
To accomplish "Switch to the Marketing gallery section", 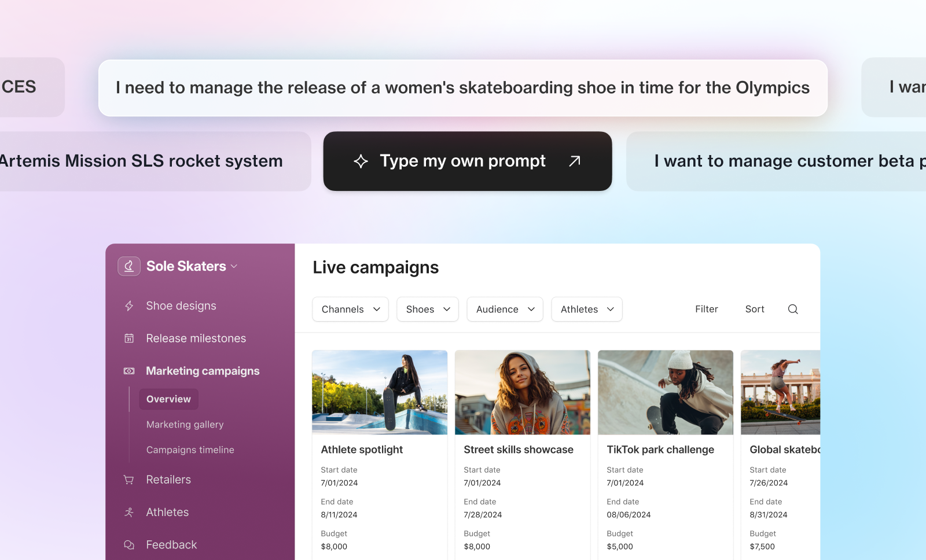I will click(x=185, y=424).
